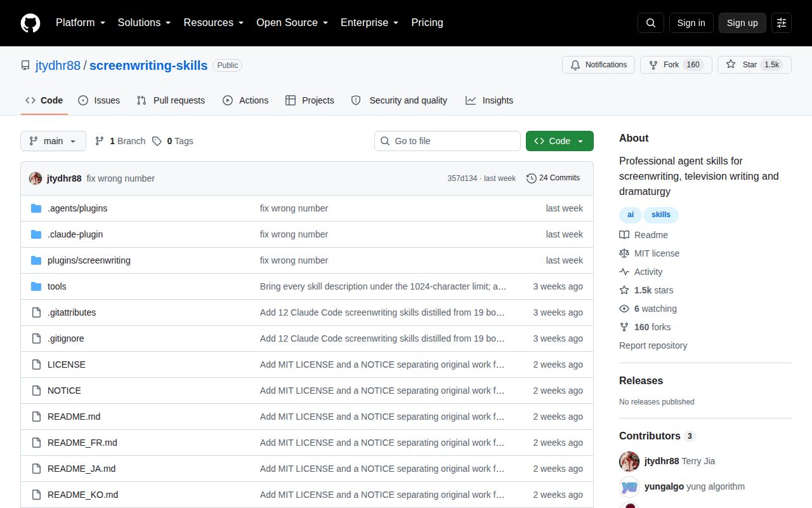This screenshot has width=812, height=508.
Task: Click yungalgo contributor avatar
Action: click(629, 487)
